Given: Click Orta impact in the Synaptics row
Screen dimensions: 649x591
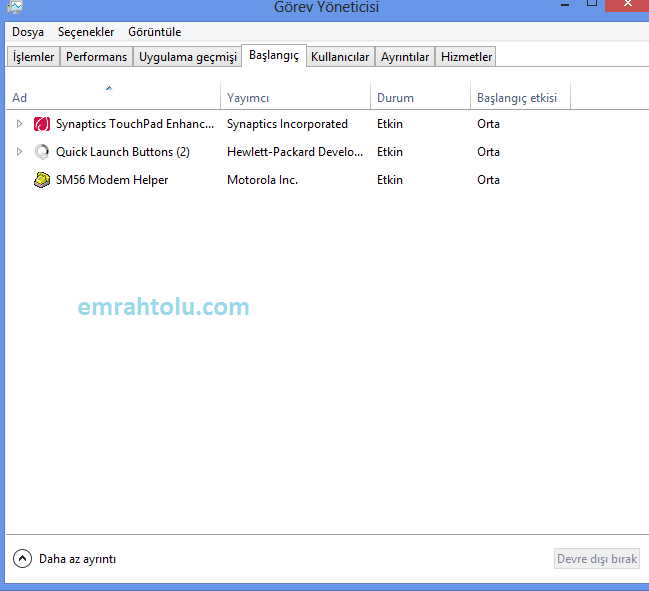Looking at the screenshot, I should click(488, 124).
